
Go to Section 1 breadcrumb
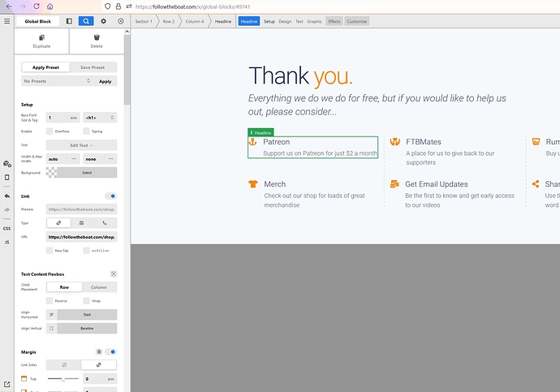point(144,21)
